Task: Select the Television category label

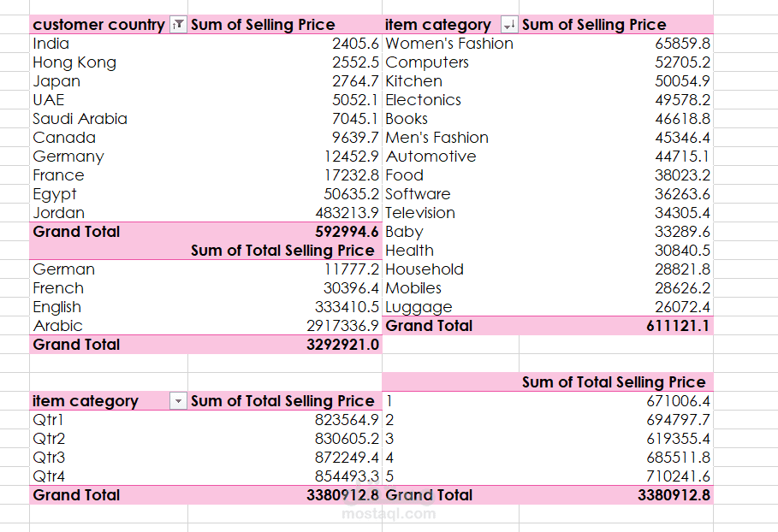Action: click(420, 213)
